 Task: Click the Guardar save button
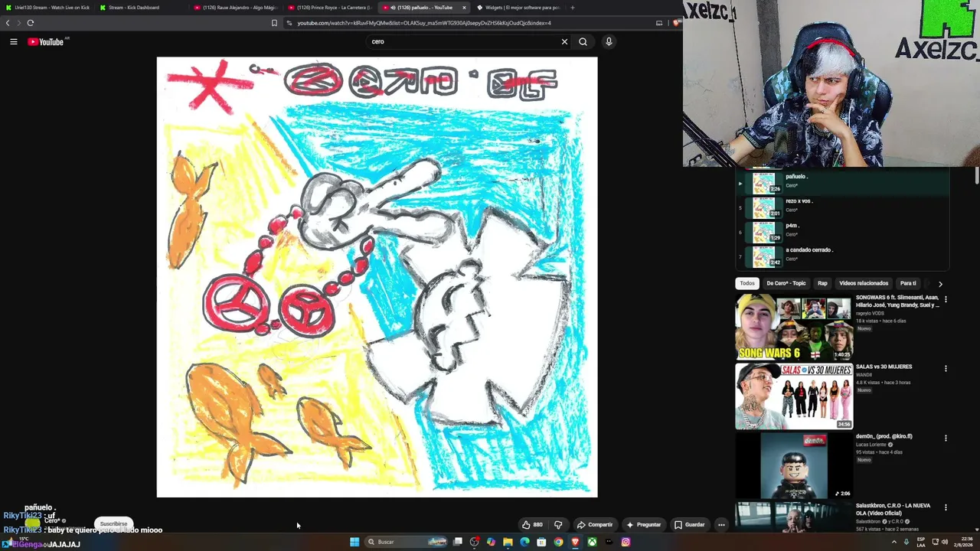tap(689, 525)
